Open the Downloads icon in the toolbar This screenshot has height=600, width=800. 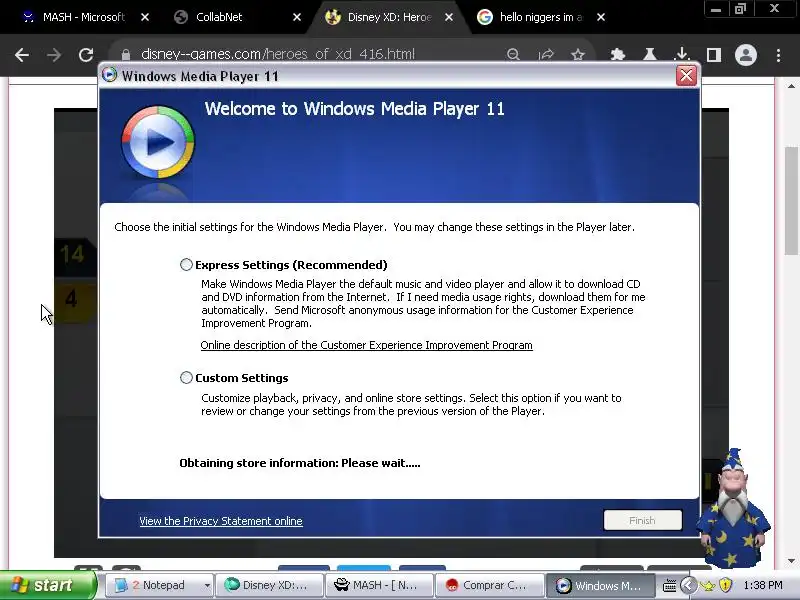point(682,54)
